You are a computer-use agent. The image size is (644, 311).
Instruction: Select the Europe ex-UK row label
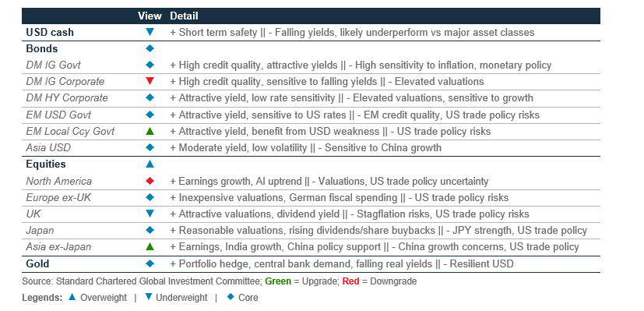[x=58, y=198]
